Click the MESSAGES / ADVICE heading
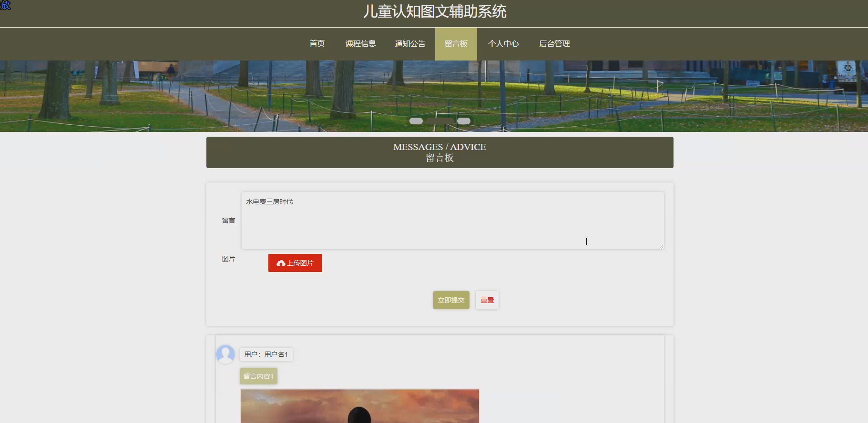 pyautogui.click(x=439, y=147)
